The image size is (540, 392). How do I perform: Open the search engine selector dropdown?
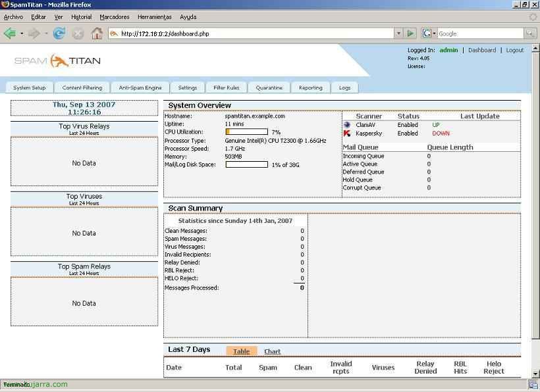pyautogui.click(x=434, y=34)
